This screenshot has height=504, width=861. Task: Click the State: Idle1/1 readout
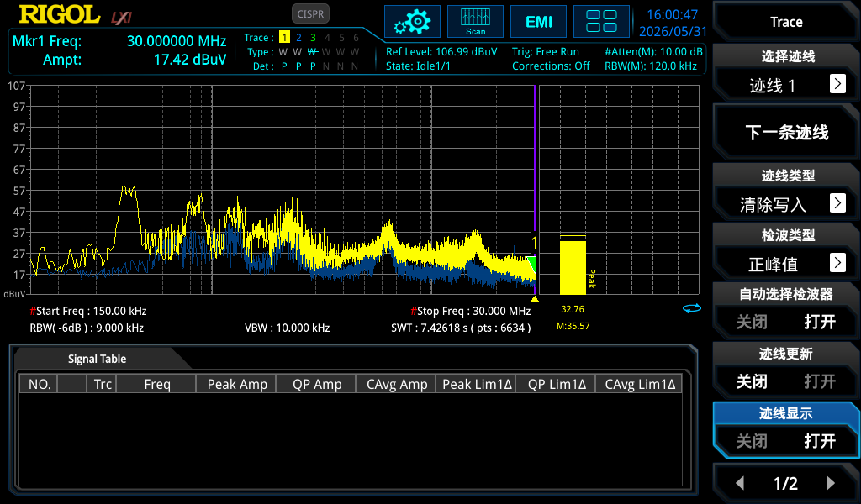click(418, 66)
